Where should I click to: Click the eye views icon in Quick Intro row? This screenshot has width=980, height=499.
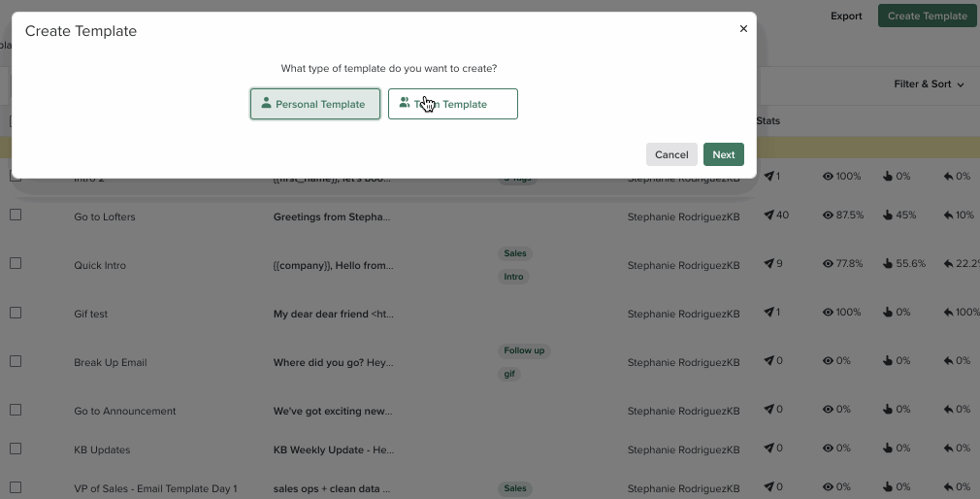tap(829, 264)
